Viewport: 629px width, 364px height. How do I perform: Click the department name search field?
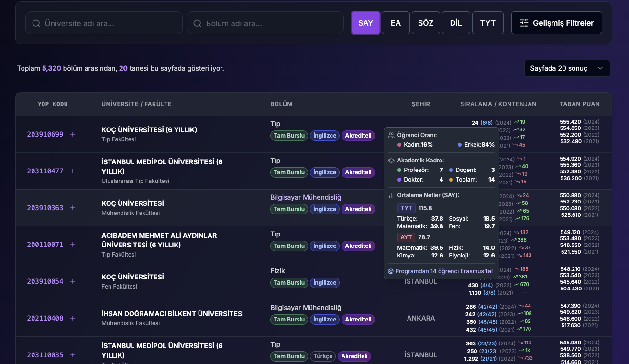point(265,23)
